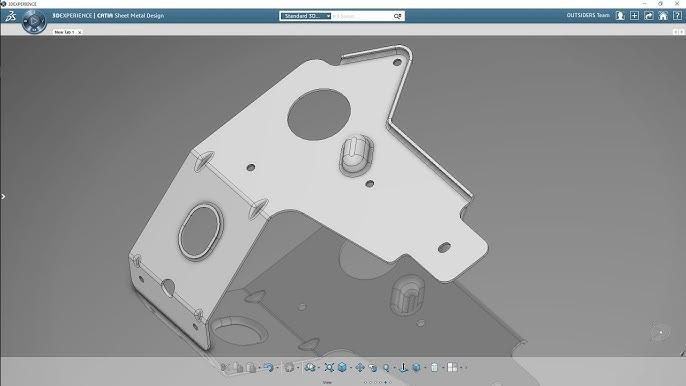Screen dimensions: 686x386
Task: Click the Undo arrow icon
Action: coord(268,368)
